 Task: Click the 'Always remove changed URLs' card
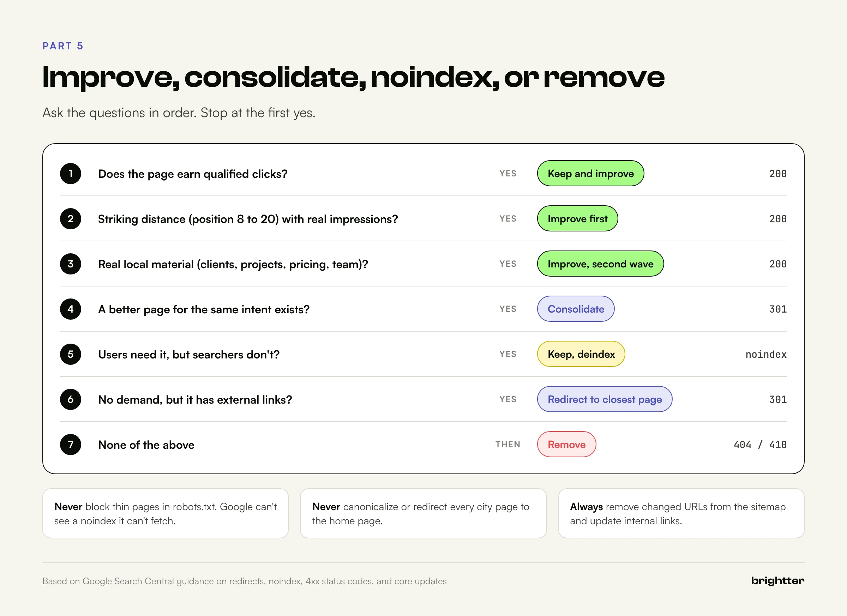tap(681, 513)
